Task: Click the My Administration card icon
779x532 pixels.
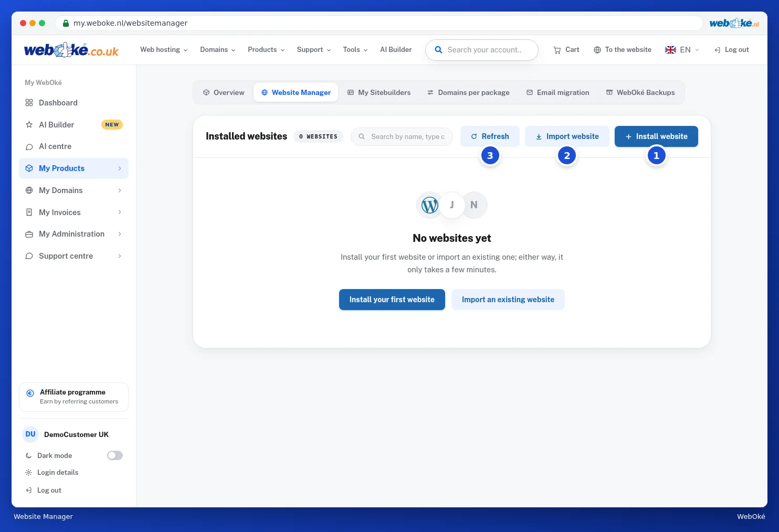Action: pos(29,234)
